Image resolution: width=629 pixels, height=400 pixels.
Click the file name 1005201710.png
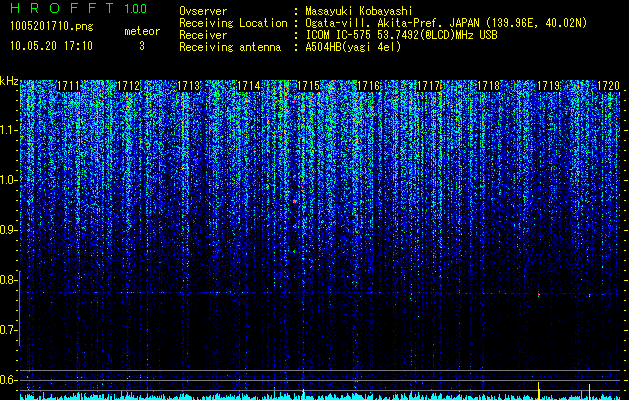pyautogui.click(x=51, y=27)
